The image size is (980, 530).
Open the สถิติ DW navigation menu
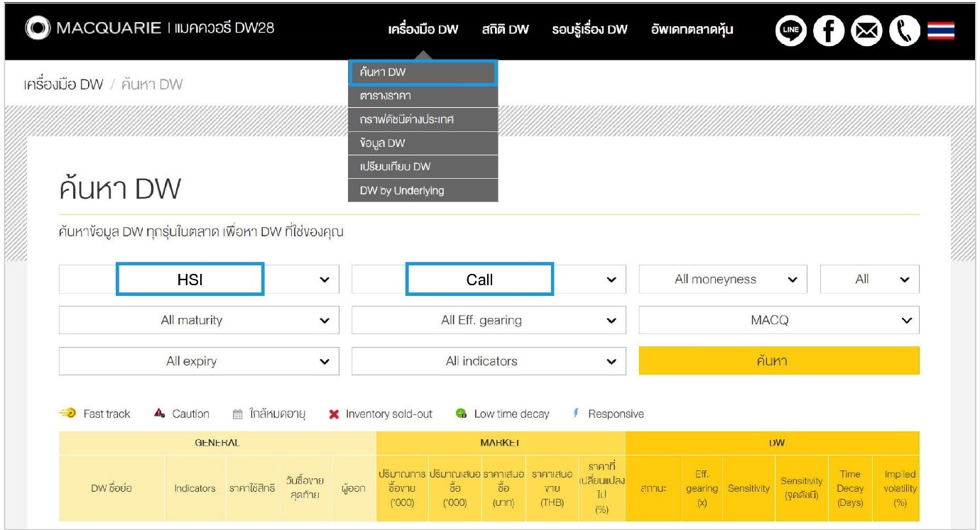(x=505, y=30)
